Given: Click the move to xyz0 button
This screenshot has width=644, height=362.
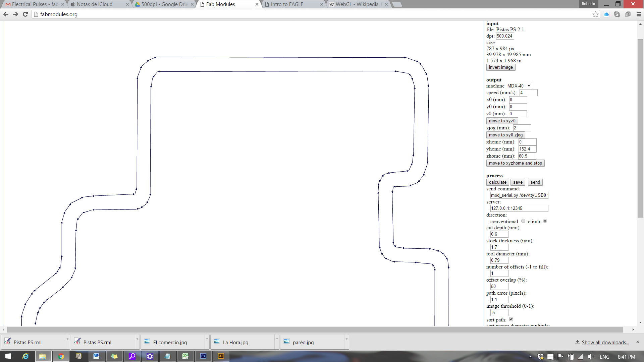Looking at the screenshot, I should coord(502,121).
